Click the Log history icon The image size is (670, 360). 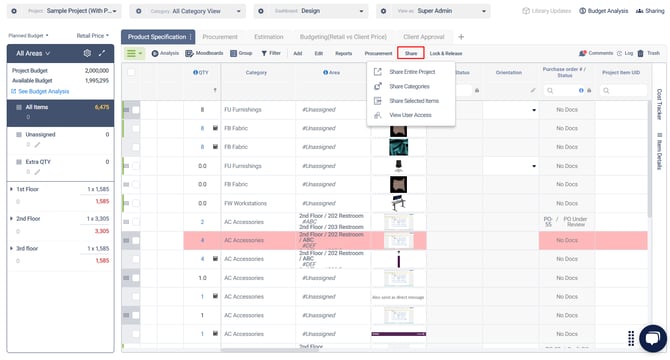tap(619, 53)
